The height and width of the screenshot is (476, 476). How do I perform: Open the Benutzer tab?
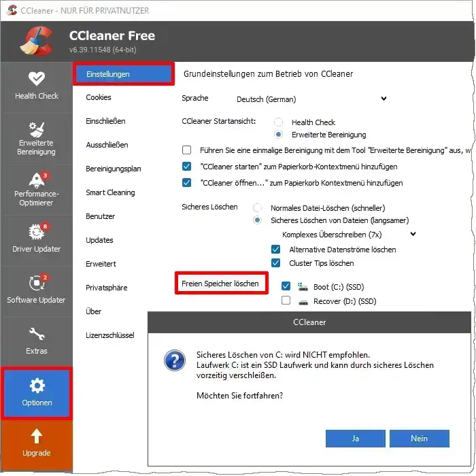tap(100, 216)
